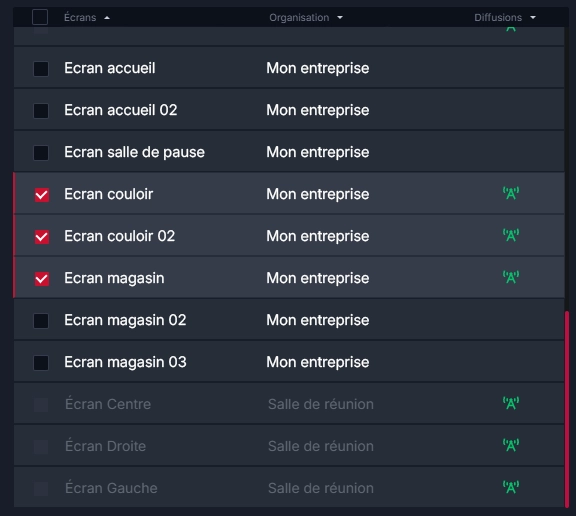
Task: Click the Organisation column header label
Action: click(299, 17)
